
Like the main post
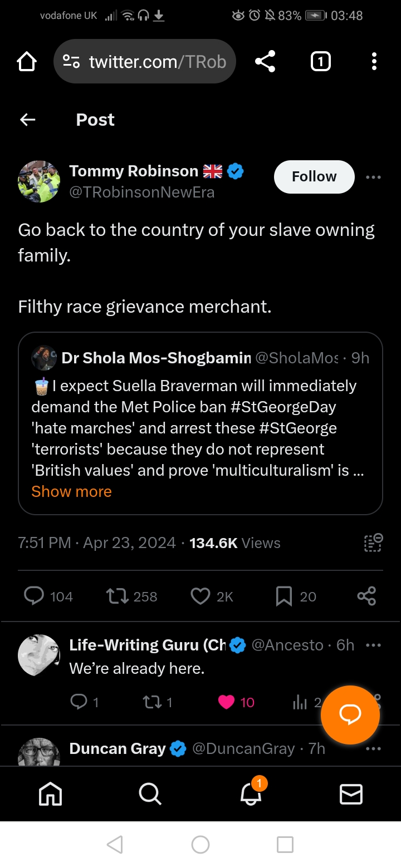click(200, 596)
